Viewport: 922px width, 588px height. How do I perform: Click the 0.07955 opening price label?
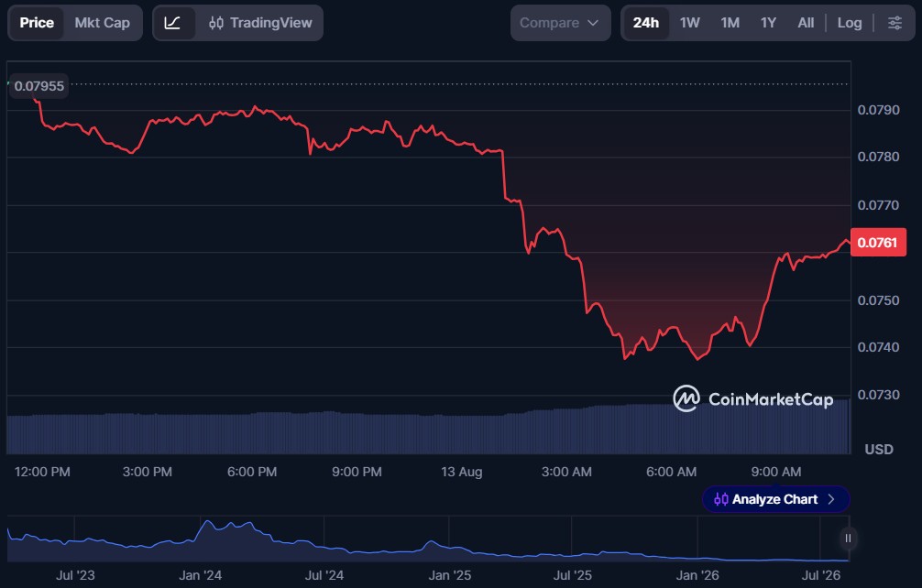[x=38, y=86]
